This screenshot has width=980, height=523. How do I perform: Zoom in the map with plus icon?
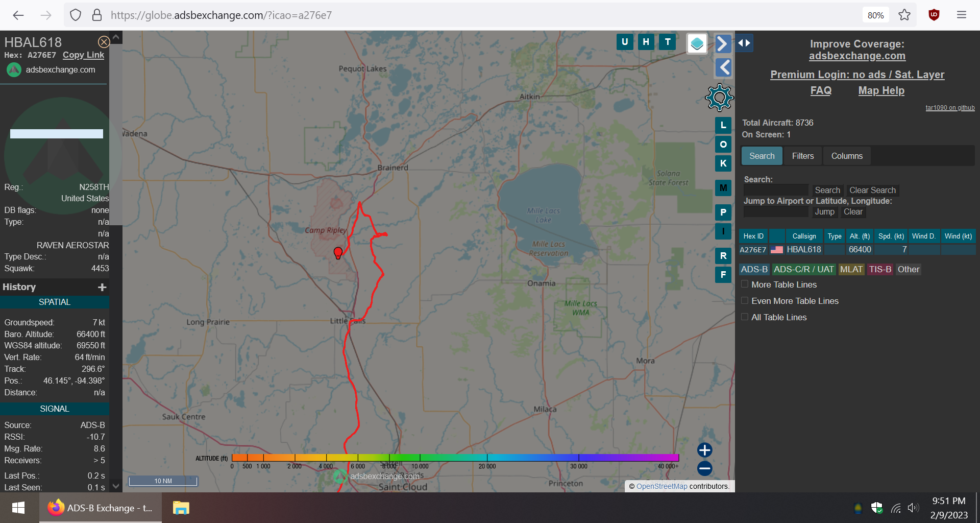tap(705, 450)
